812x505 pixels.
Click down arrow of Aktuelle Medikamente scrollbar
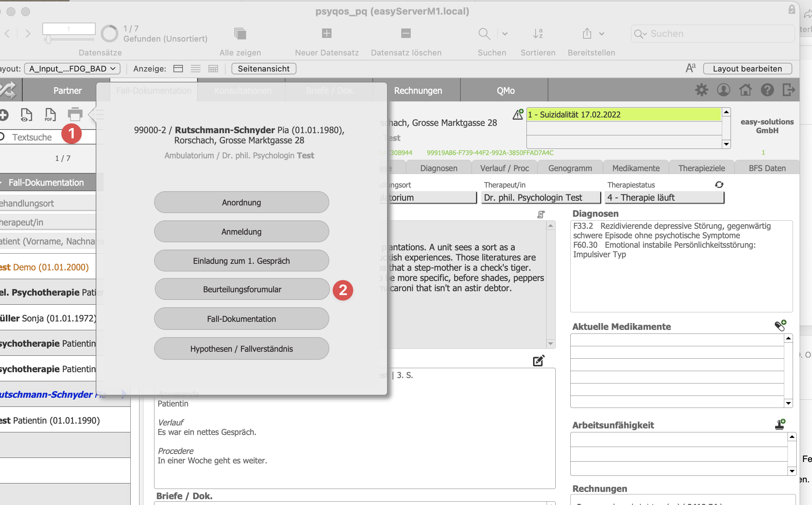click(788, 403)
